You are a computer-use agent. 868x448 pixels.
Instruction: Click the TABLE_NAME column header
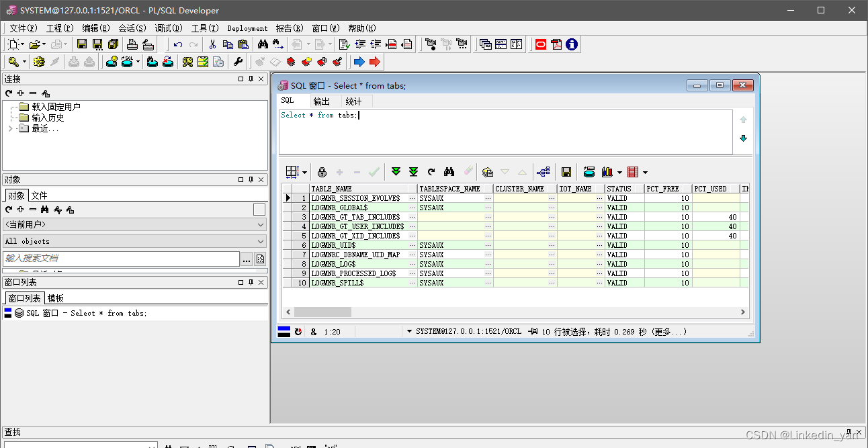tap(363, 189)
